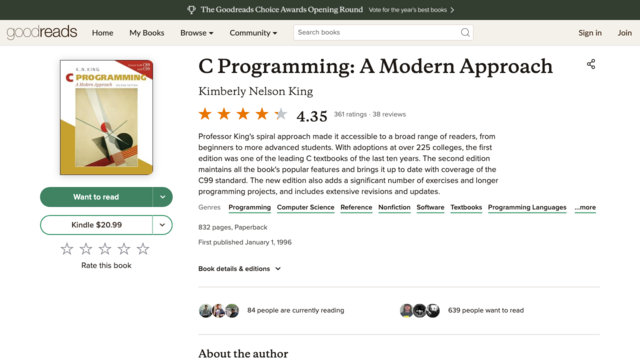Open My Books in navigation
This screenshot has width=640, height=360.
(147, 33)
